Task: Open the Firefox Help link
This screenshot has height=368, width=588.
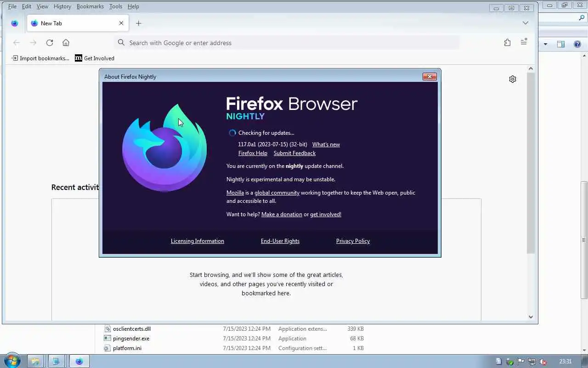Action: coord(253,153)
